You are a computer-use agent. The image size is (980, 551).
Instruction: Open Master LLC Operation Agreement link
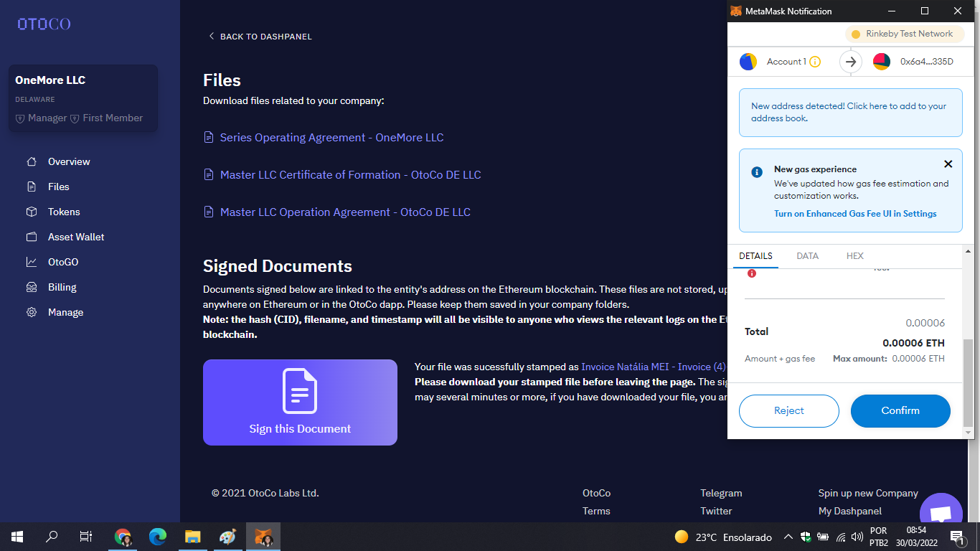coord(345,212)
